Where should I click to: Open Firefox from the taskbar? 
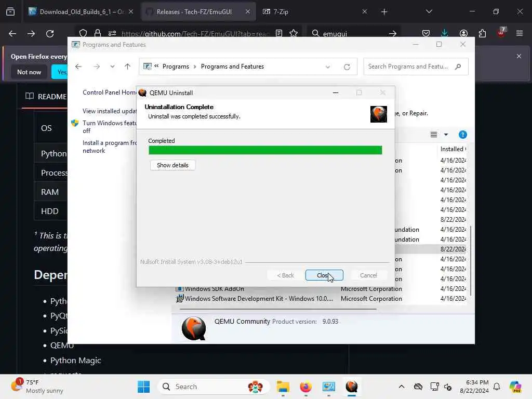305,387
